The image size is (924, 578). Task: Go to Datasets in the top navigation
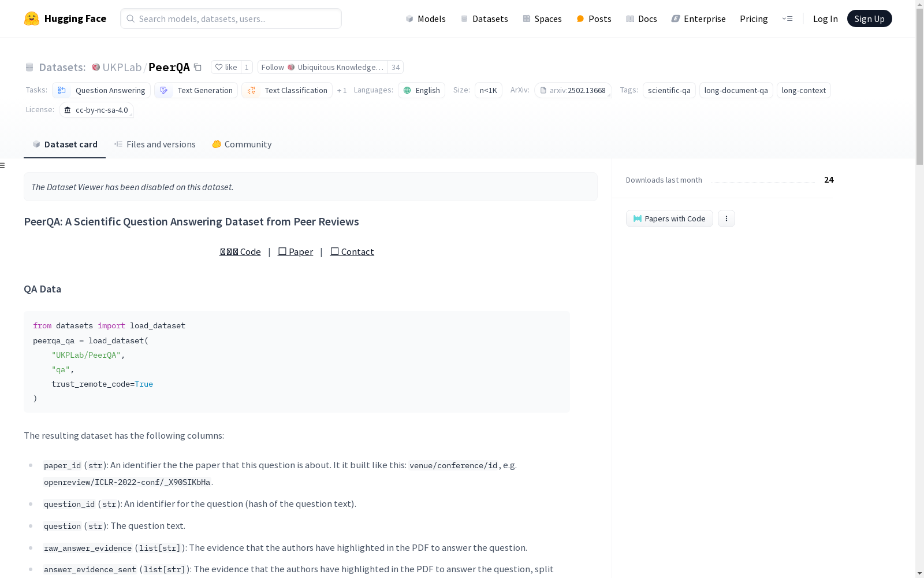coord(484,18)
